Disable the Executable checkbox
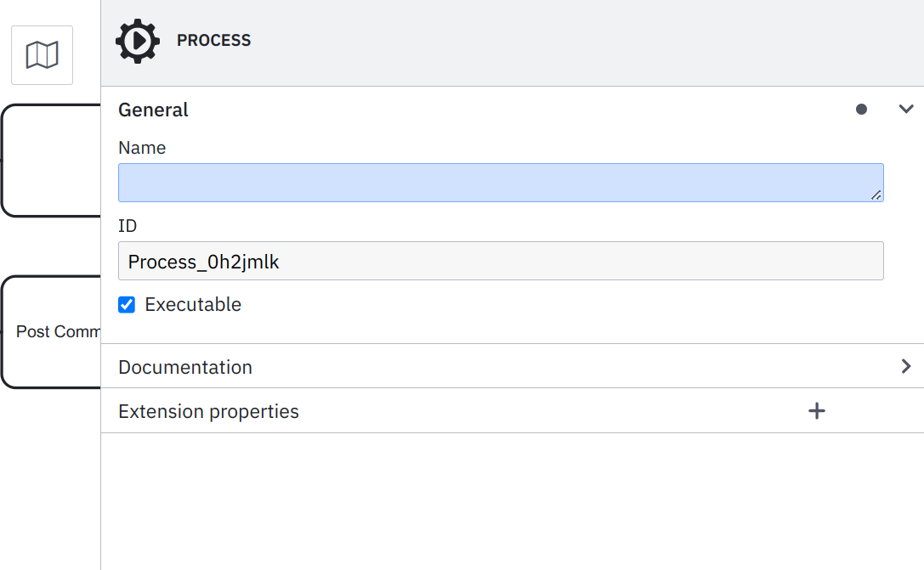Image resolution: width=924 pixels, height=570 pixels. [127, 305]
